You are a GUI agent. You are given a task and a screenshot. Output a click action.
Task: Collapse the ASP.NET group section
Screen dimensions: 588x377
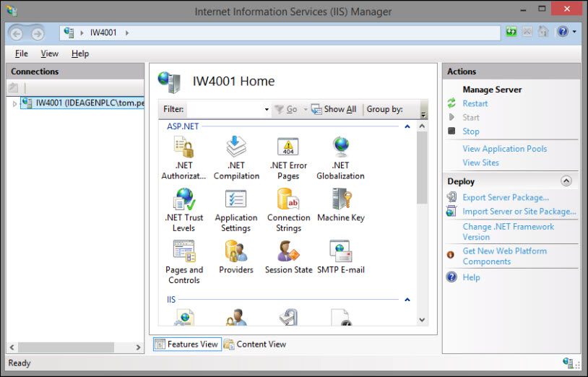pos(407,126)
